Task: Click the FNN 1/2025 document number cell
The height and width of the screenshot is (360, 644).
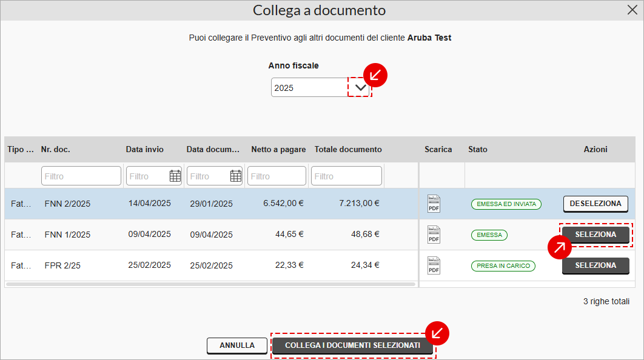Action: pos(67,235)
